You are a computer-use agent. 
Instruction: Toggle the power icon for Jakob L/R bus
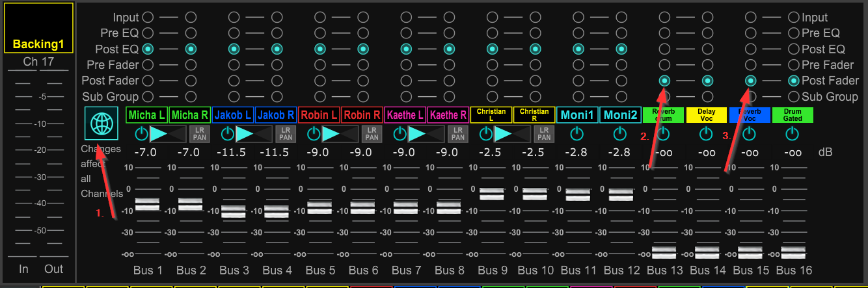(x=227, y=134)
